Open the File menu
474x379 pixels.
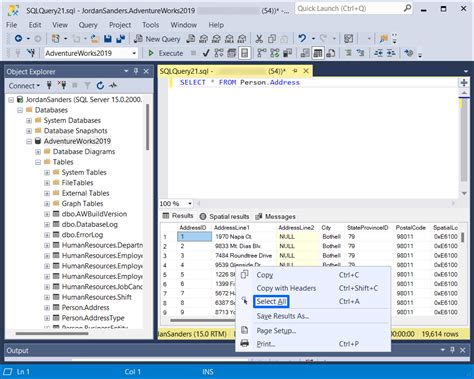[11, 25]
